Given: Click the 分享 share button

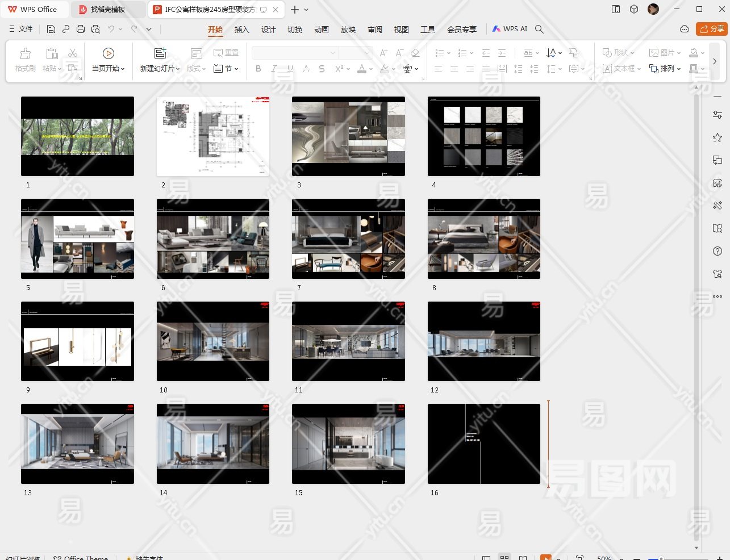Looking at the screenshot, I should point(711,29).
